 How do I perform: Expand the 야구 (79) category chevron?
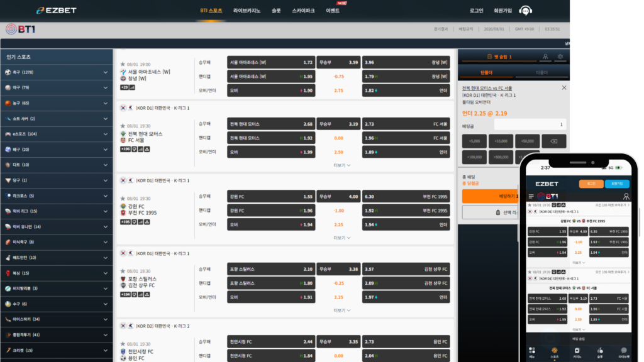106,87
